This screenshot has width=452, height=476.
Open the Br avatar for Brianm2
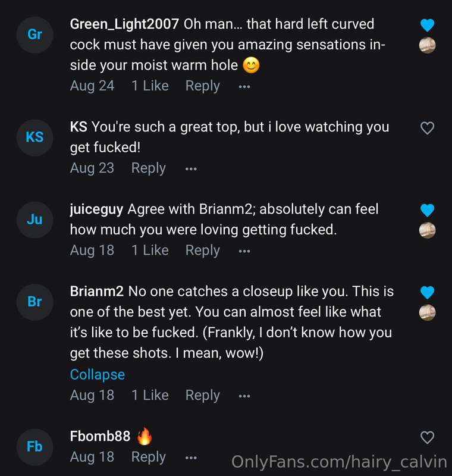point(35,302)
